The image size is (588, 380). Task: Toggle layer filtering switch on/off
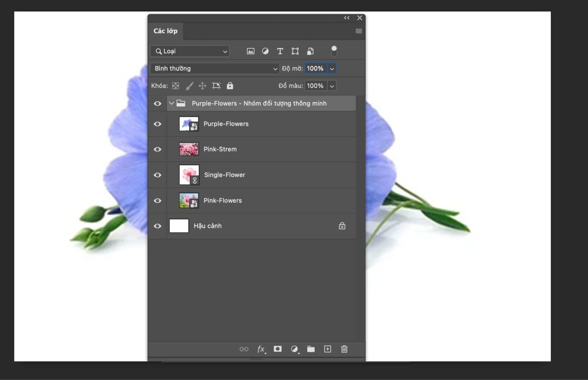(x=334, y=51)
